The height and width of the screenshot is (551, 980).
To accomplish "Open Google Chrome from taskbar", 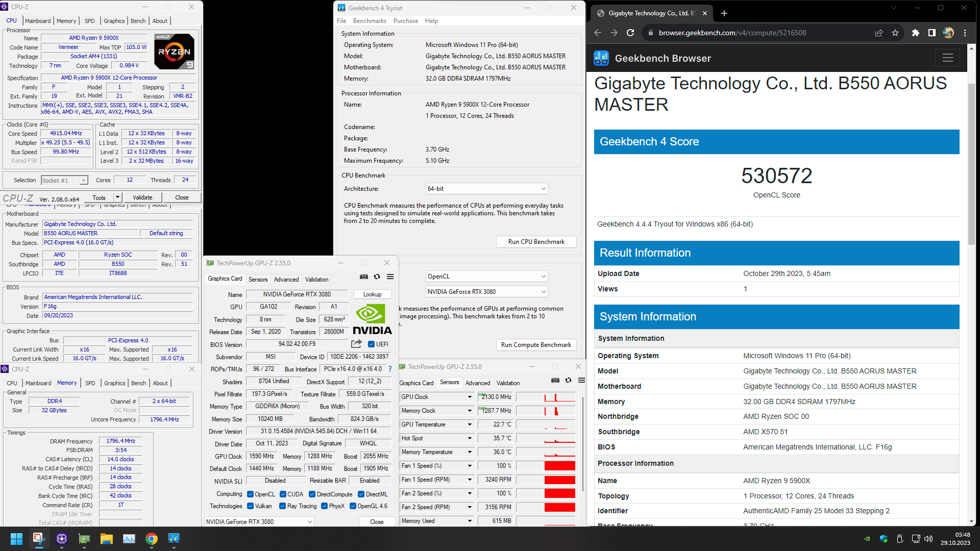I will 151,539.
